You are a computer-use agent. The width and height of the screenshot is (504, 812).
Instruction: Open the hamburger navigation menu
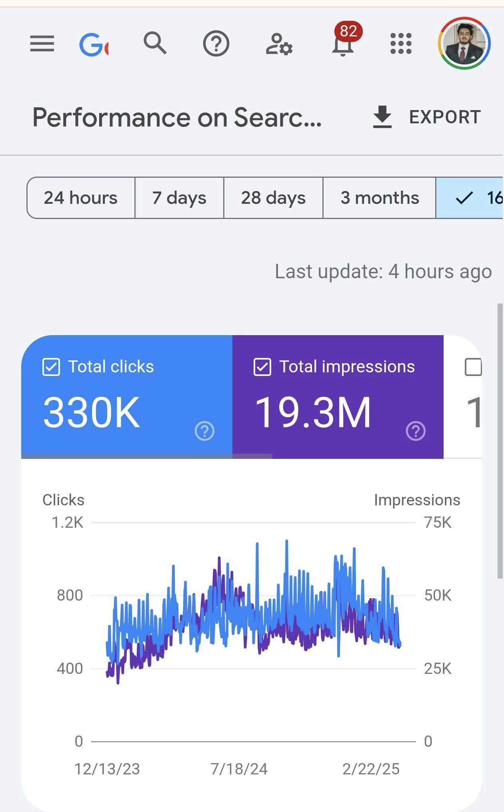(42, 44)
